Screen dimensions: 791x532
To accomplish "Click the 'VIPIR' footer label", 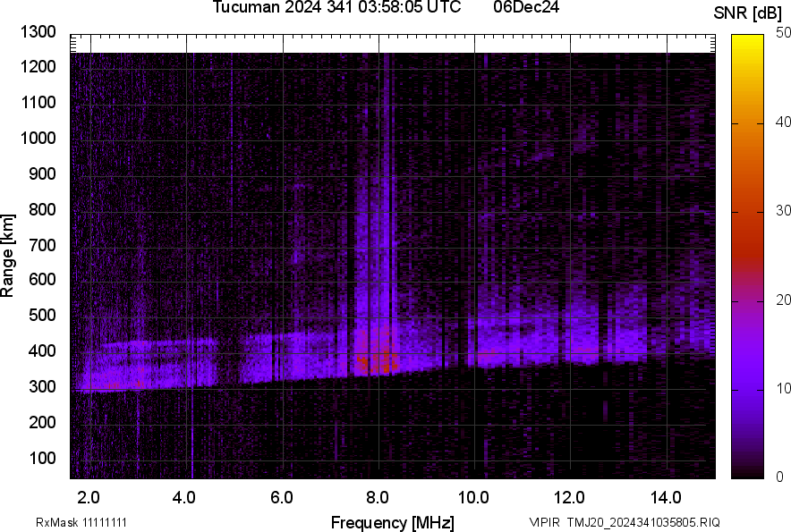I will click(544, 522).
